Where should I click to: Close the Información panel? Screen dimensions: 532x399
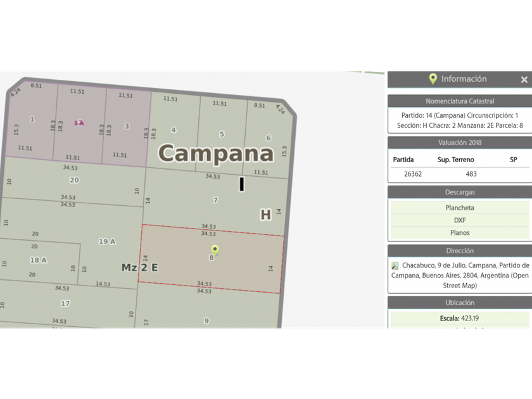click(x=524, y=79)
